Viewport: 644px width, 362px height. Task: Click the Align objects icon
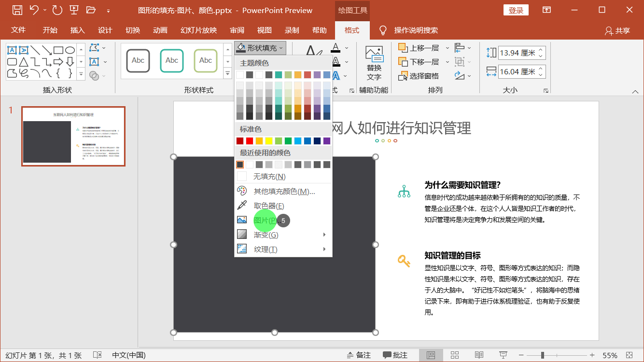click(460, 48)
